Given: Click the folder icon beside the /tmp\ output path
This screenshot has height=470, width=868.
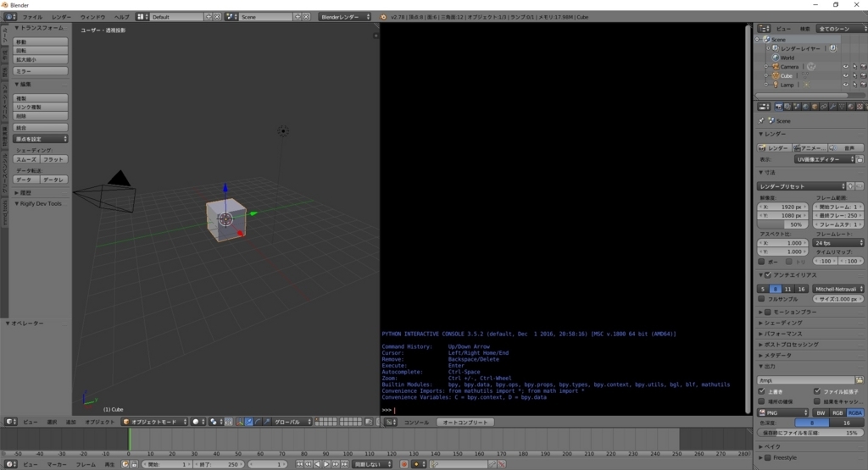Looking at the screenshot, I should (860, 380).
